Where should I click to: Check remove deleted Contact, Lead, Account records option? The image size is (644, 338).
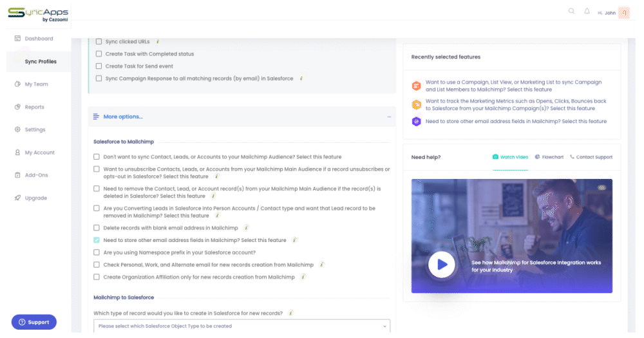tap(97, 189)
